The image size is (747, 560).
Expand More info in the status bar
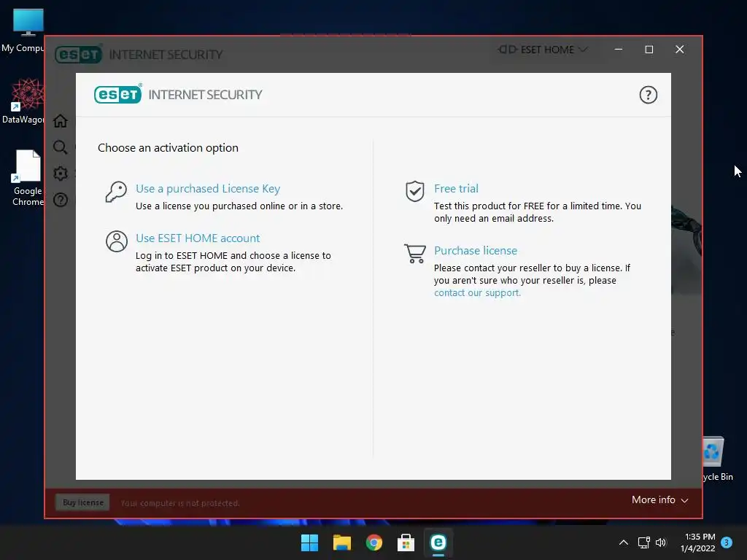pyautogui.click(x=659, y=500)
